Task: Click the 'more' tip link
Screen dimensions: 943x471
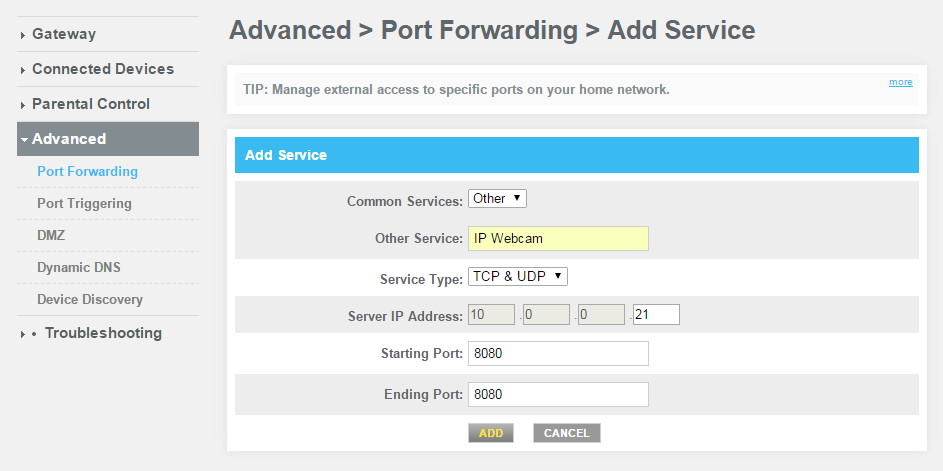Action: click(900, 82)
